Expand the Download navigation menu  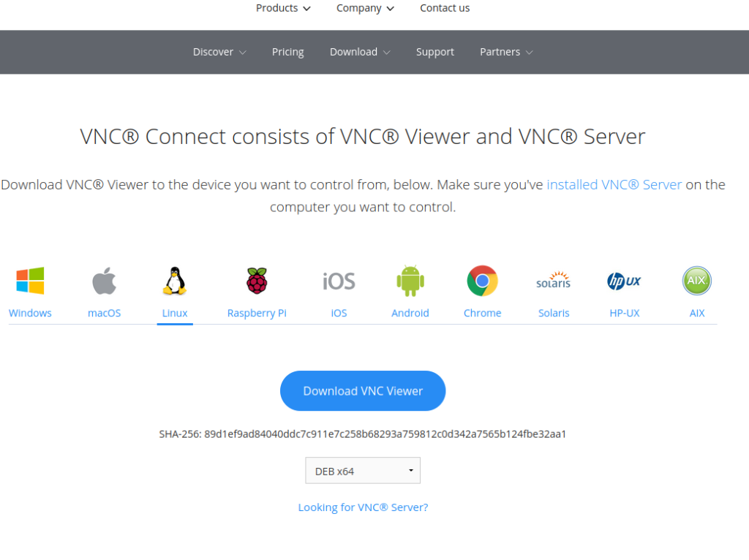pyautogui.click(x=360, y=52)
